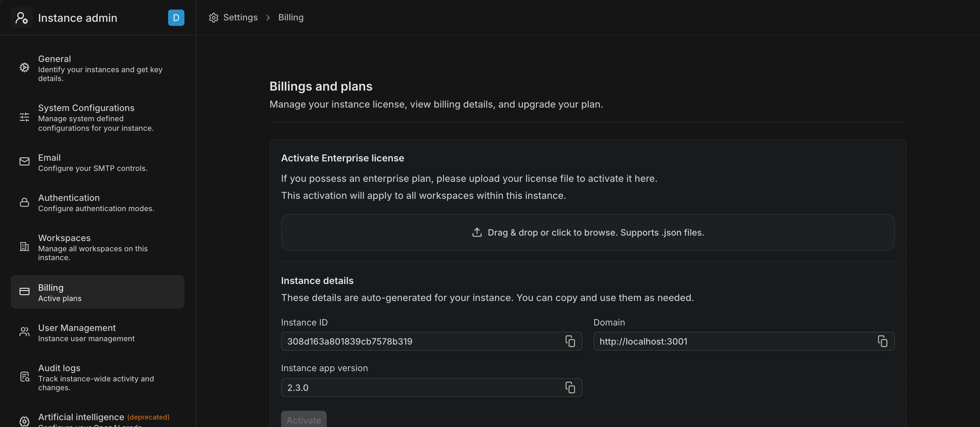Open User Management section
This screenshot has width=980, height=427.
[x=98, y=332]
